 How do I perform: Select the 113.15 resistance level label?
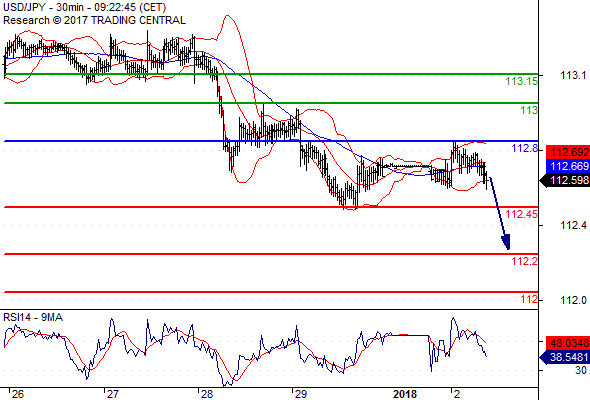521,81
